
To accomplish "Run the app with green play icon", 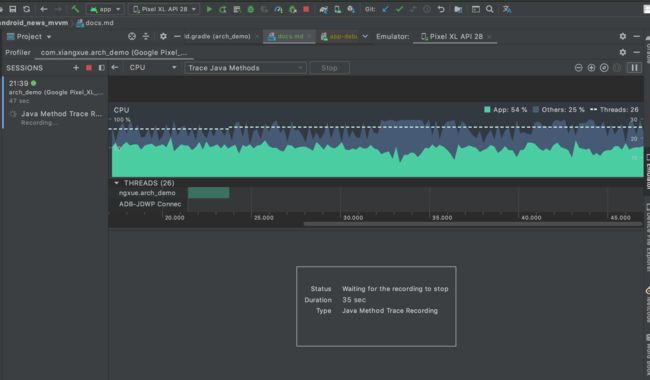I will point(209,9).
